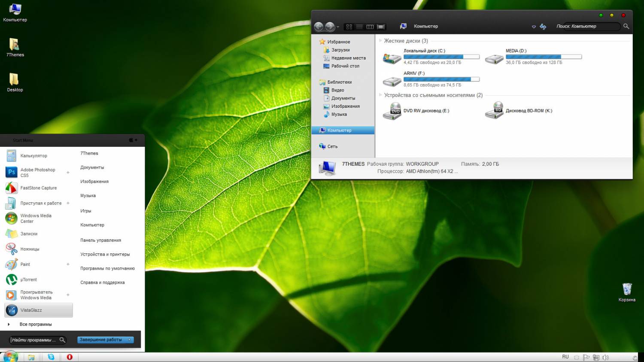Open Игры from Start menu right column

(x=86, y=211)
